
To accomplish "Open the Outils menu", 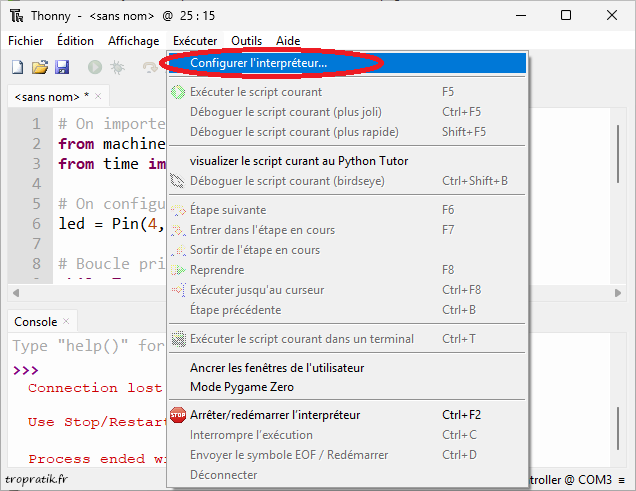I will click(246, 41).
